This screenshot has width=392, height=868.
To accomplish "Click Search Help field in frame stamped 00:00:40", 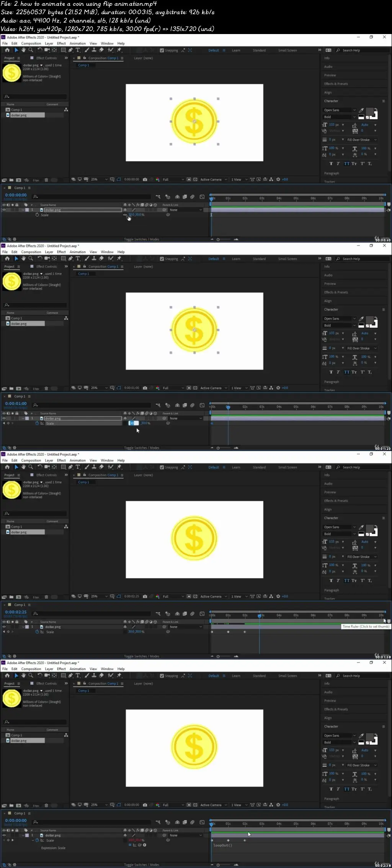I will [x=362, y=50].
